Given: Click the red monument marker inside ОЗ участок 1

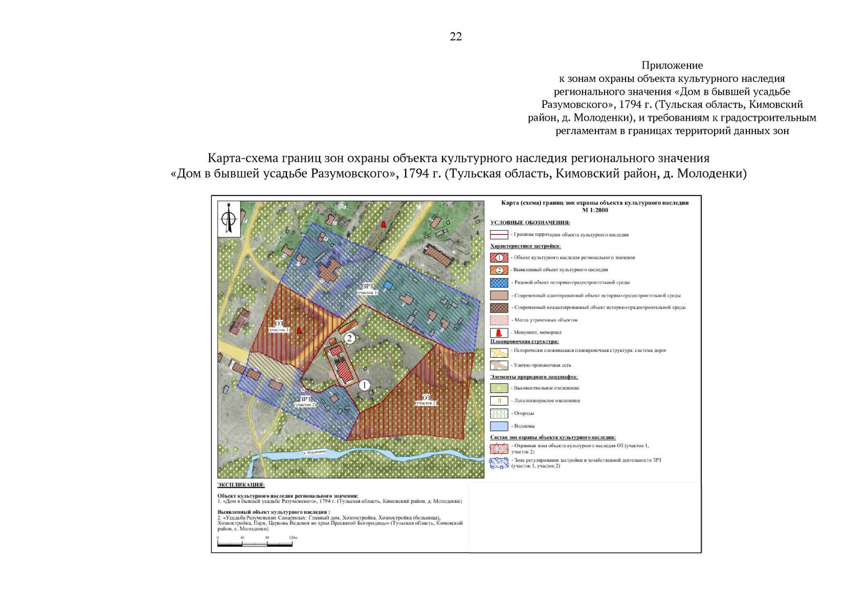Looking at the screenshot, I should [x=299, y=331].
